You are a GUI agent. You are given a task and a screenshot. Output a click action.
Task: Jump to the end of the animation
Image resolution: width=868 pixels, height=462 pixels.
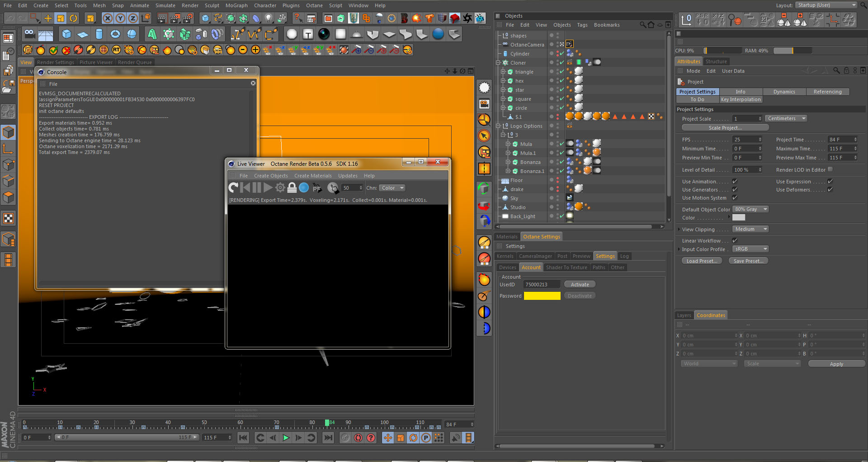[x=328, y=438]
